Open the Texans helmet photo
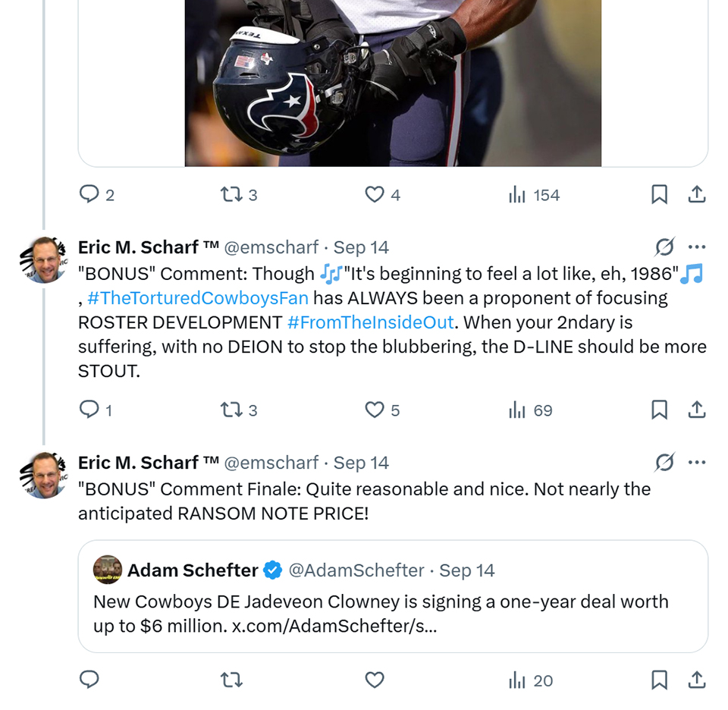The height and width of the screenshot is (710, 728). coord(393,83)
